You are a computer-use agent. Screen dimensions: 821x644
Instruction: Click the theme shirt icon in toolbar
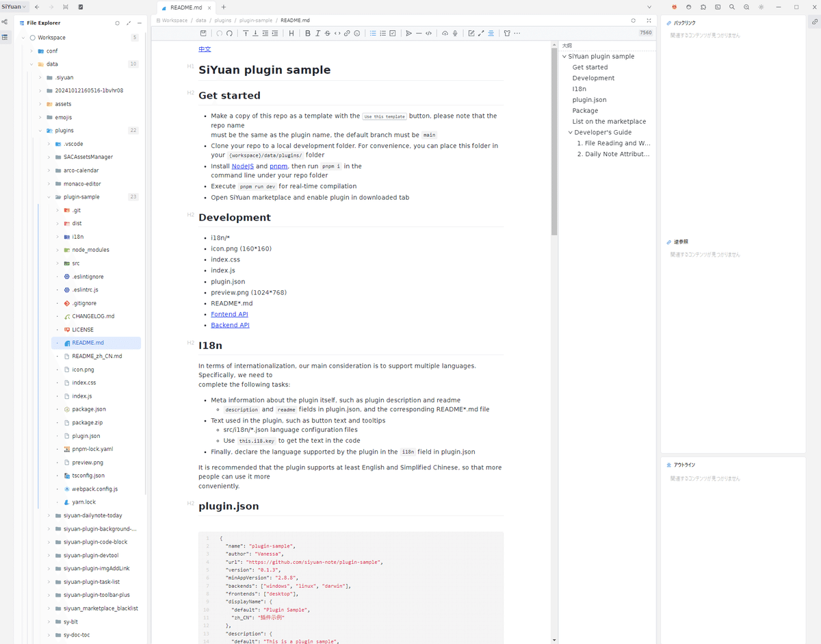pyautogui.click(x=507, y=33)
